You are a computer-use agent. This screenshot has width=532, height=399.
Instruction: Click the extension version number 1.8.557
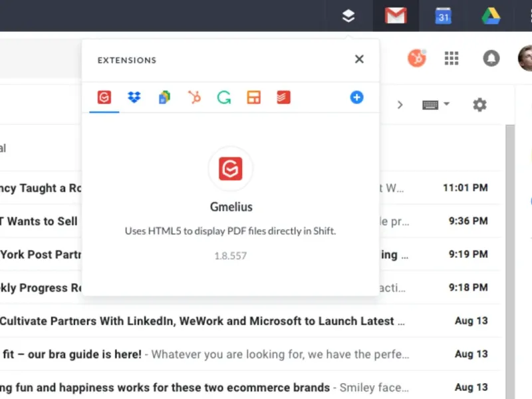(x=230, y=255)
